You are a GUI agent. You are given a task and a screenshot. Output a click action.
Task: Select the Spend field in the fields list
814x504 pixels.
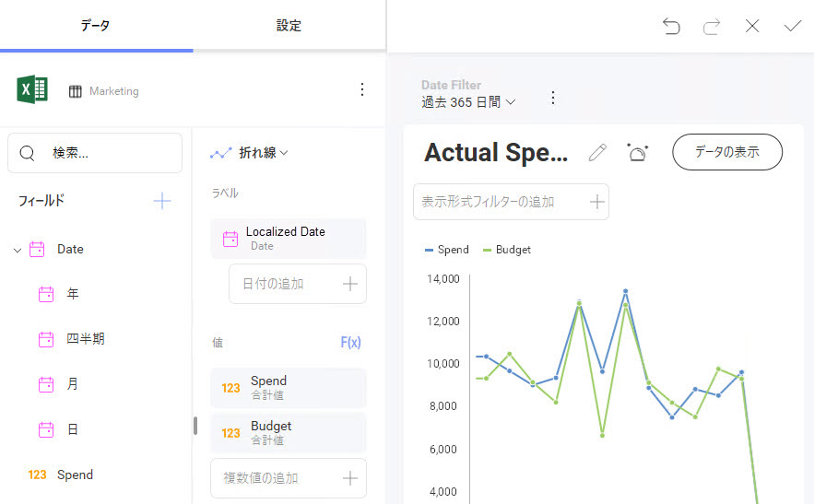(x=75, y=475)
